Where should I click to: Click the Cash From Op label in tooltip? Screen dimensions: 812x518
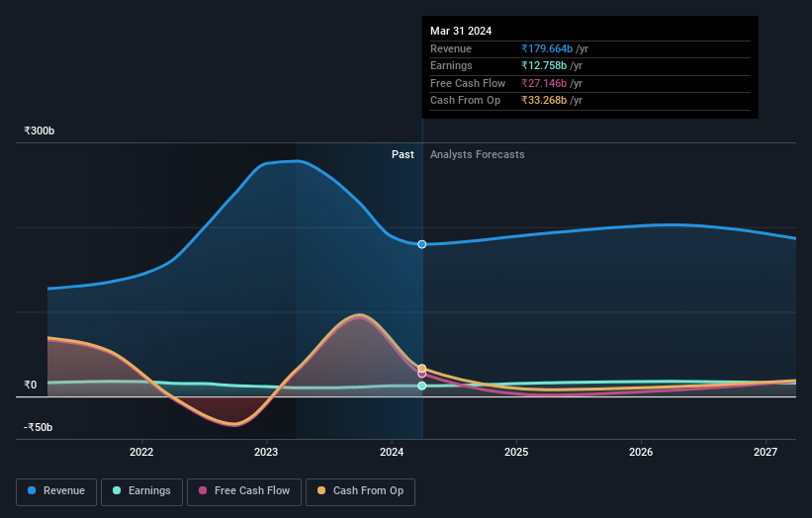[x=465, y=101]
